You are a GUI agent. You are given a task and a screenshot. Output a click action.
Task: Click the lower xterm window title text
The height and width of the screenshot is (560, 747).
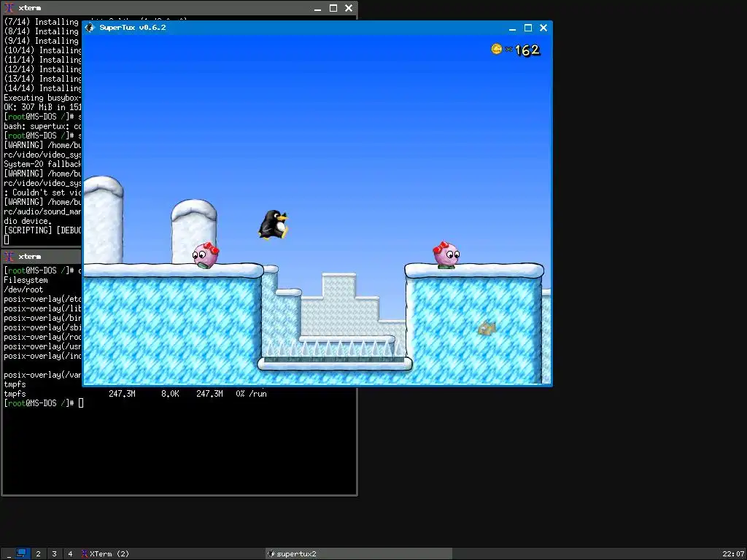pos(29,257)
